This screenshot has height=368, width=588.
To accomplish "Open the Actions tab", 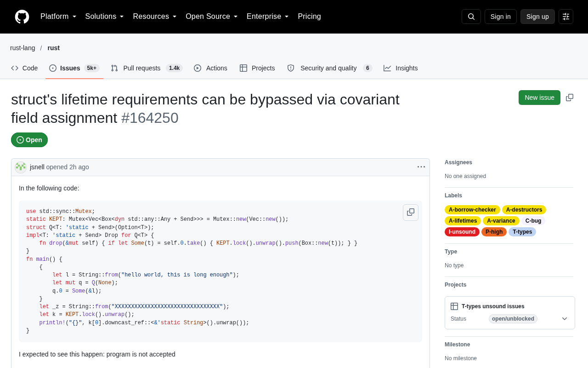I will [x=210, y=68].
